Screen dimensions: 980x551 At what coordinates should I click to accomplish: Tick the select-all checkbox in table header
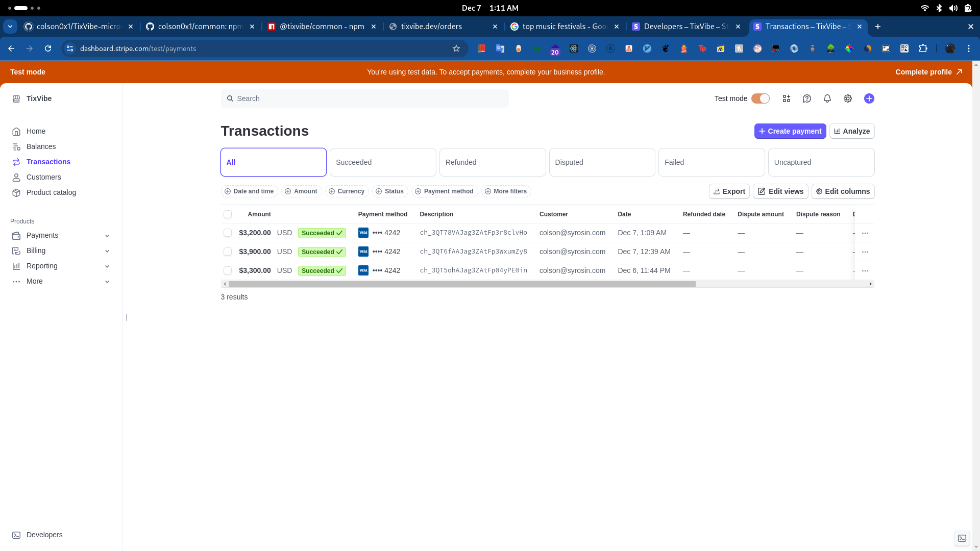(228, 214)
